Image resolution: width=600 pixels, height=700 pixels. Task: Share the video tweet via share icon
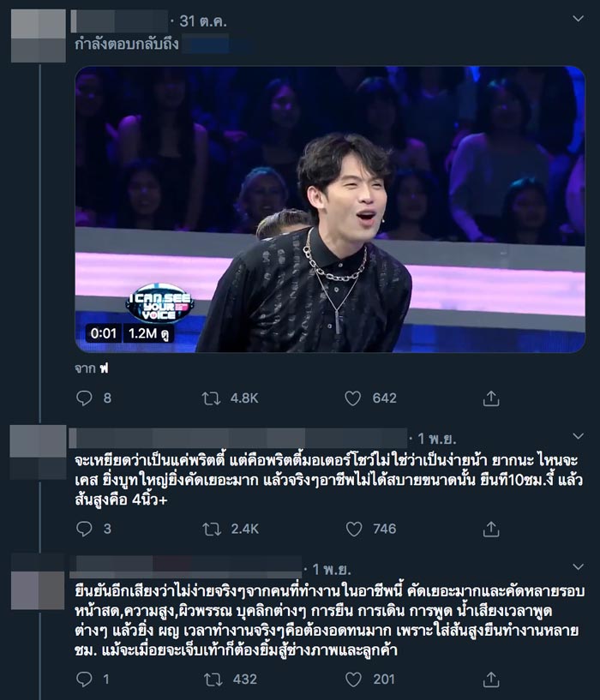(491, 398)
